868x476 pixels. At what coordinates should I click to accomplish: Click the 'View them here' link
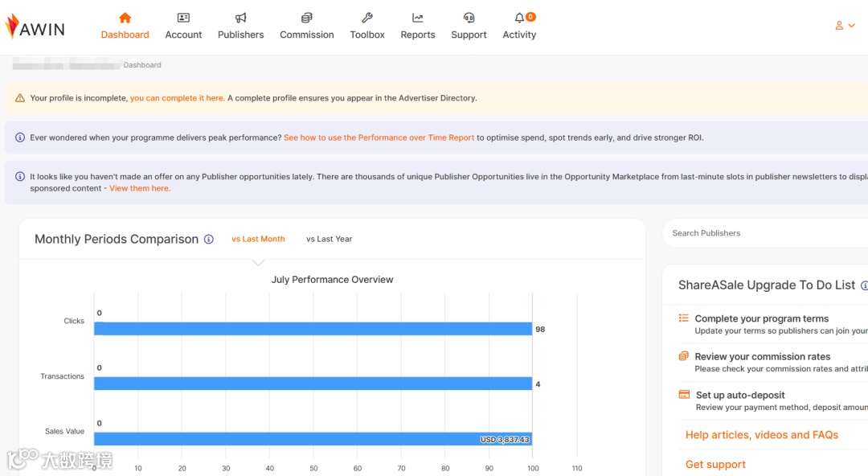click(x=140, y=188)
